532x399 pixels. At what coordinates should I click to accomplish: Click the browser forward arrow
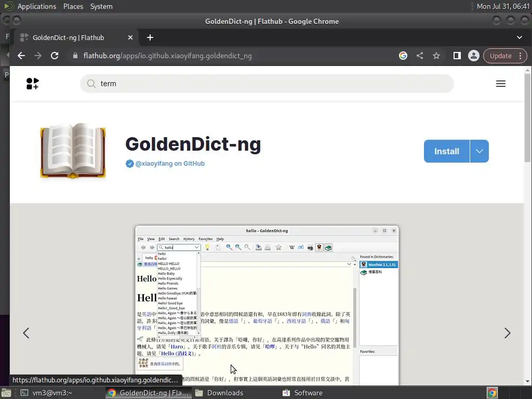point(37,56)
